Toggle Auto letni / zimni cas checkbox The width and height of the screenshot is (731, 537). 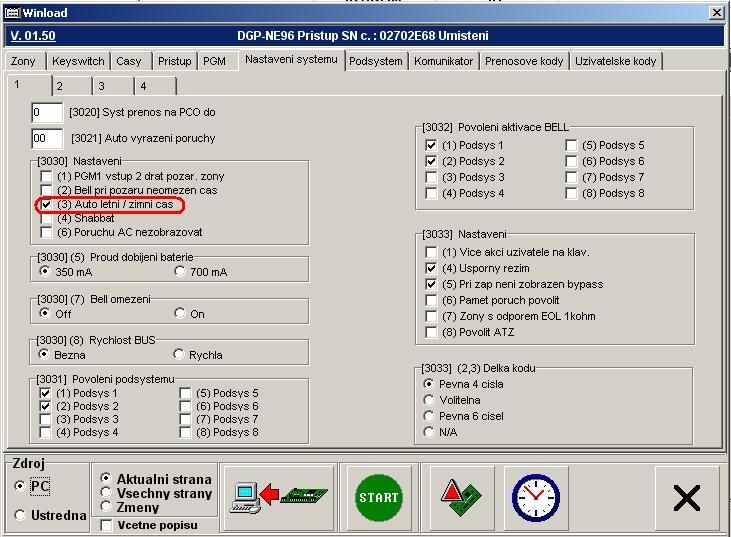pyautogui.click(x=46, y=204)
